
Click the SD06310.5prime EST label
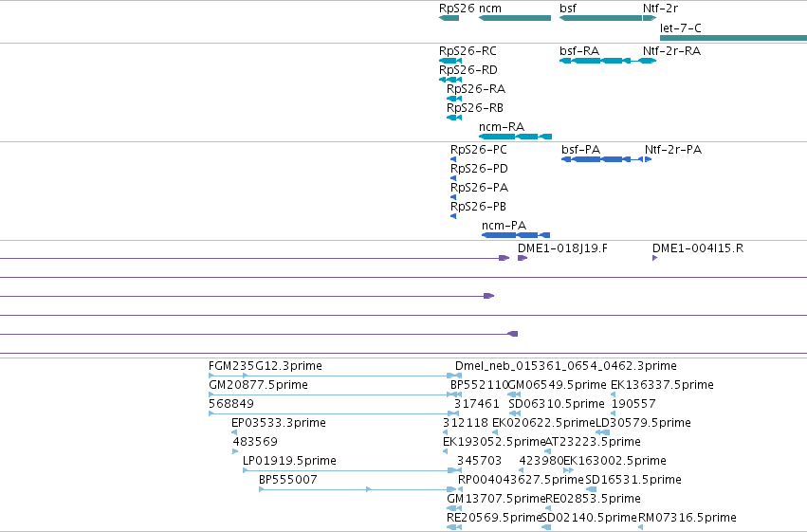(557, 404)
